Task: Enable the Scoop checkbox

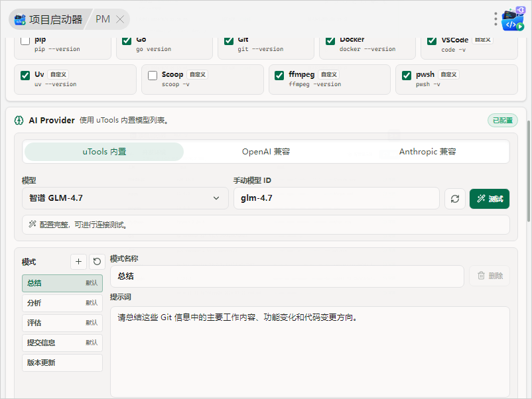Action: click(153, 76)
